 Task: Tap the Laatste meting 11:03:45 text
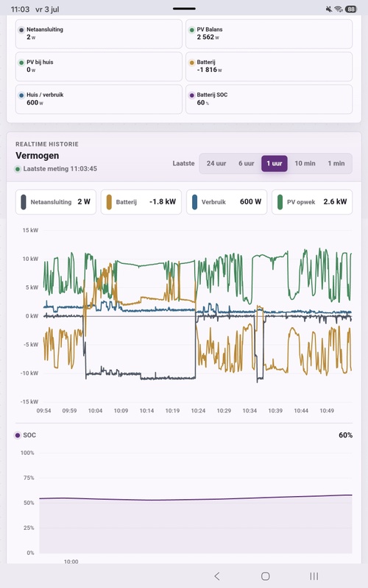60,169
